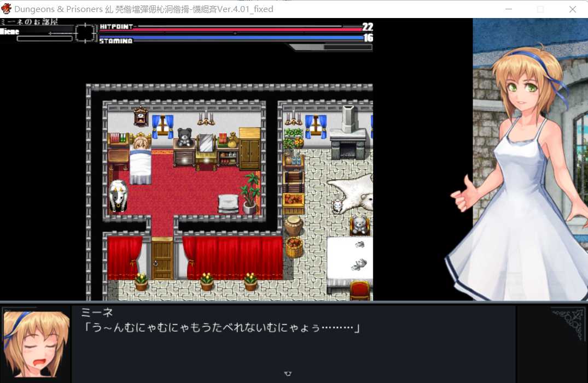Click the wooden wardrobe in the bedroom
Screen dimensions: 588x383
249,149
